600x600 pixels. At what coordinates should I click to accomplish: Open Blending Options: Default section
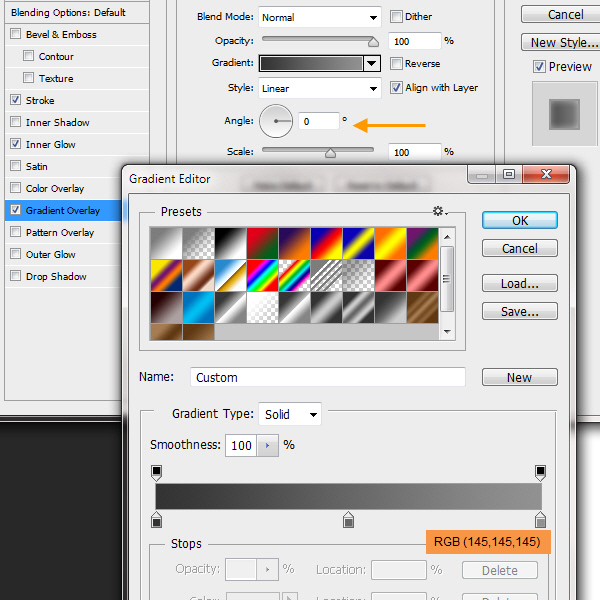[x=68, y=13]
